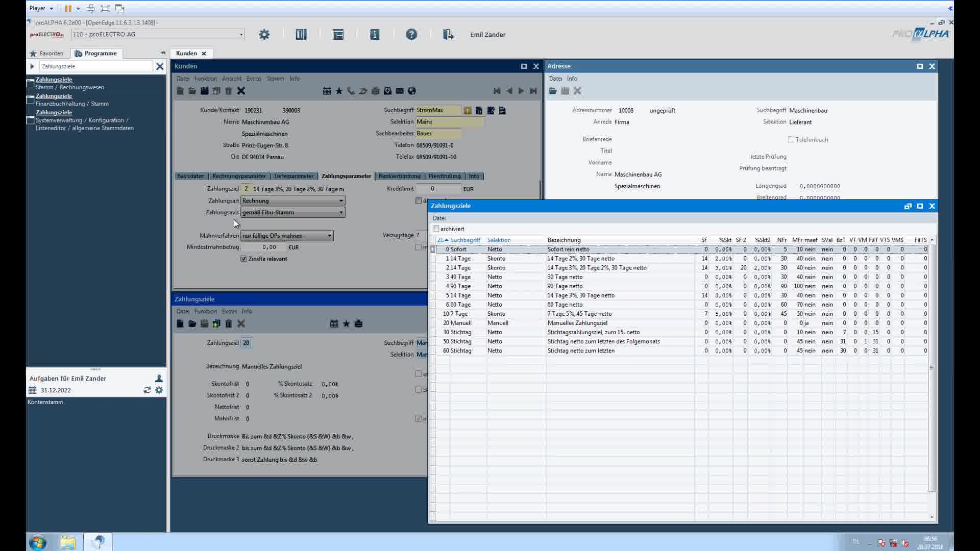Click trash delete icon in Kunden toolbar

(x=229, y=91)
